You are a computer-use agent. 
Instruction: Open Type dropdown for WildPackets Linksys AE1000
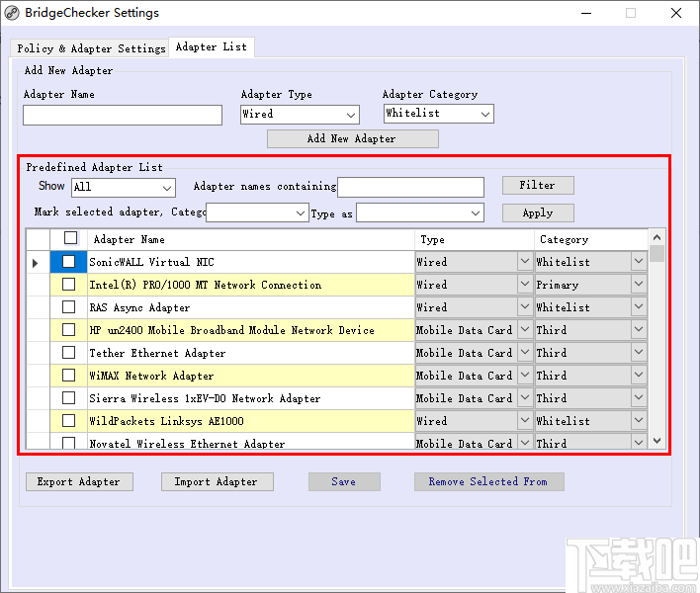coord(525,421)
